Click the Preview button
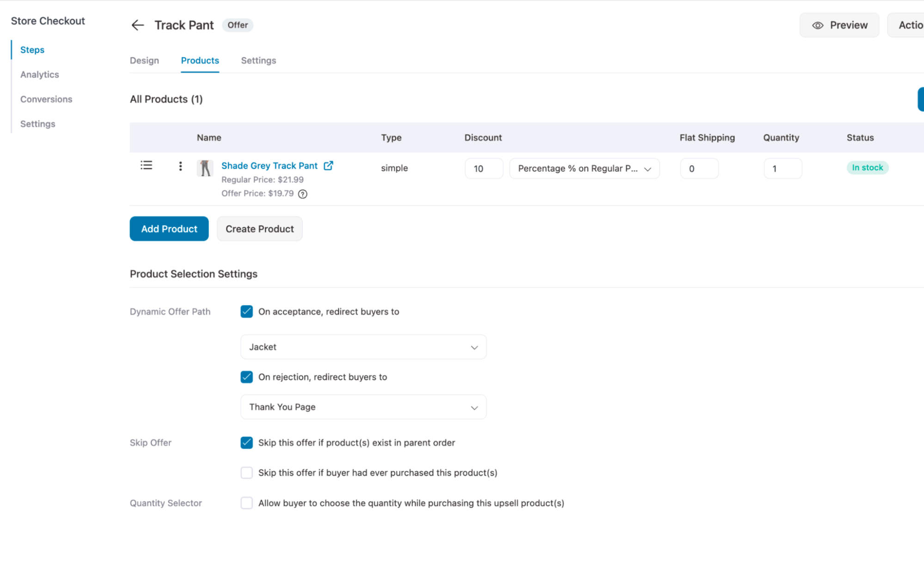The width and height of the screenshot is (924, 566). coord(839,25)
